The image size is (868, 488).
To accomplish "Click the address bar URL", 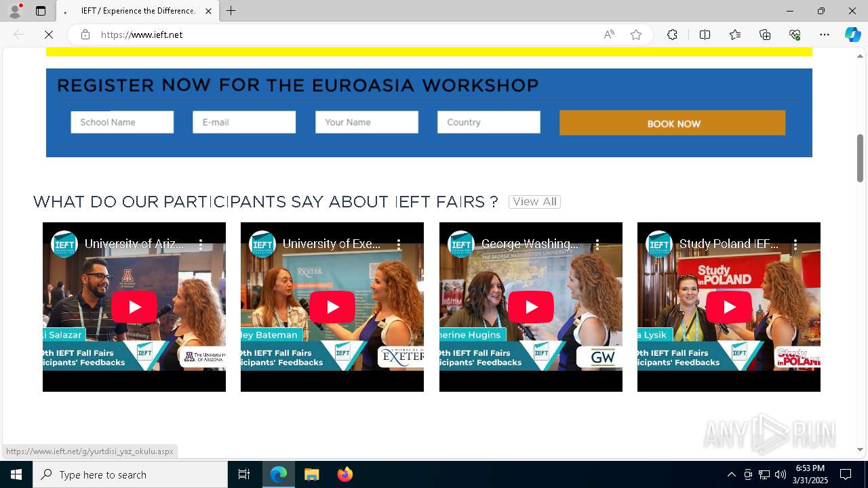I will click(x=142, y=35).
